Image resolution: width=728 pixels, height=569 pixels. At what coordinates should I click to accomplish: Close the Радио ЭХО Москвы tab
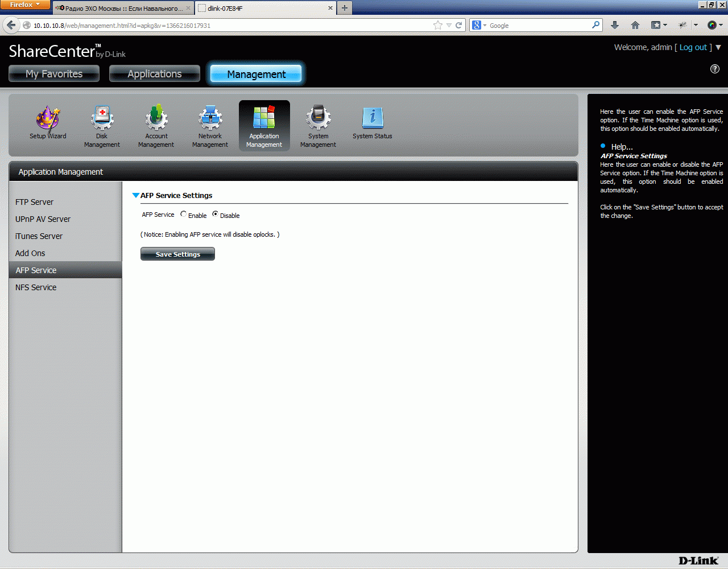point(189,9)
